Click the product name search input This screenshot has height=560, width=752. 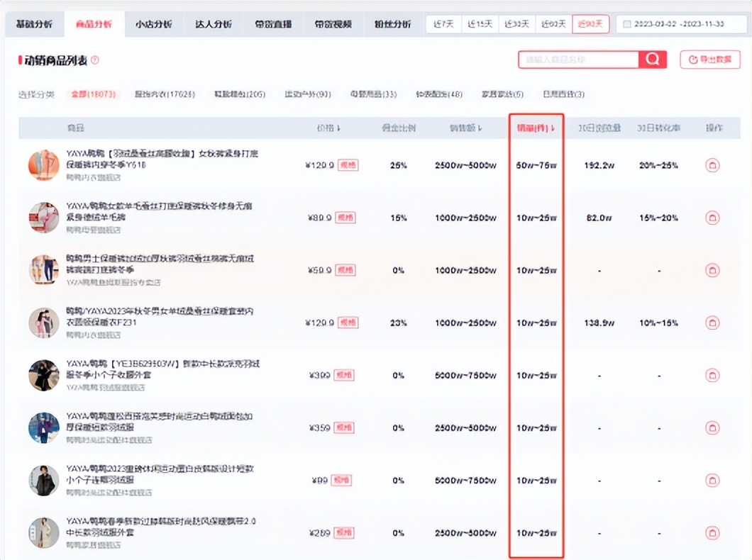pos(578,60)
